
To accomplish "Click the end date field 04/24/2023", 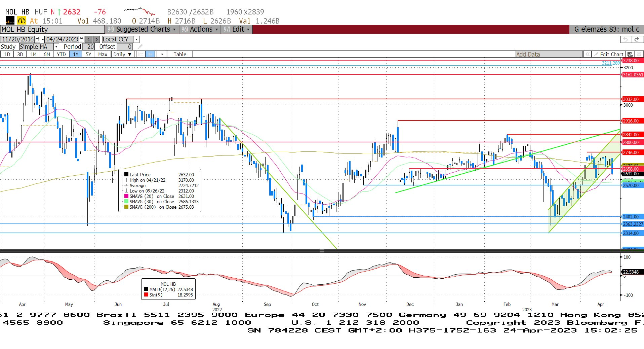I will tap(62, 39).
